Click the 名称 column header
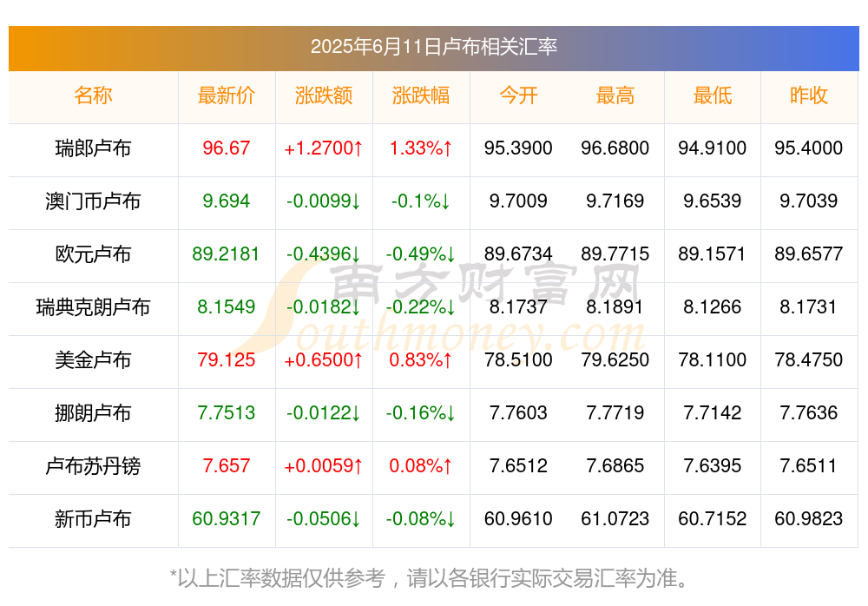 click(x=93, y=96)
